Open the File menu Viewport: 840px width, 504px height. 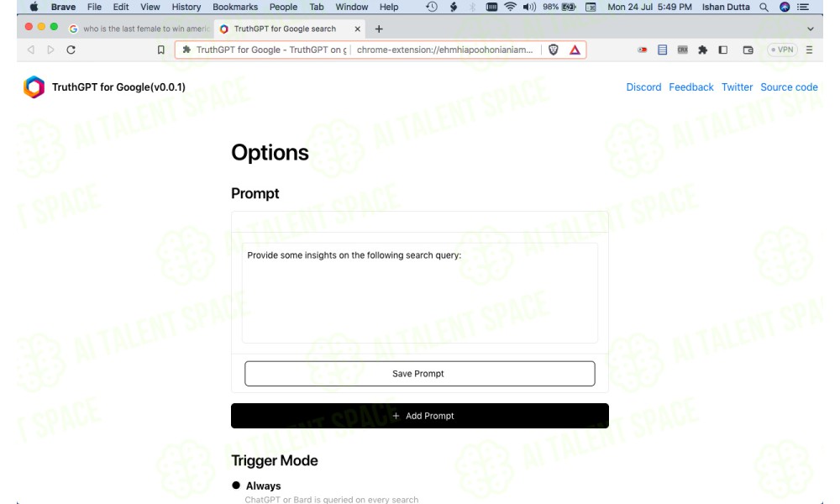point(94,7)
